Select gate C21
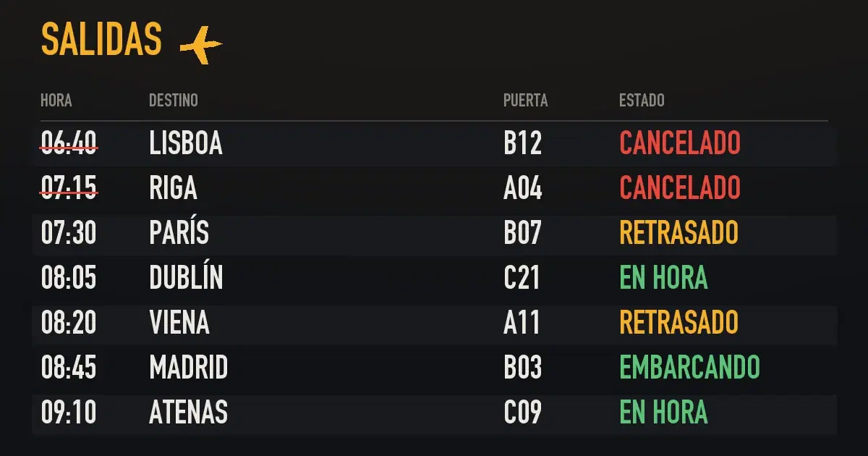 (x=522, y=278)
